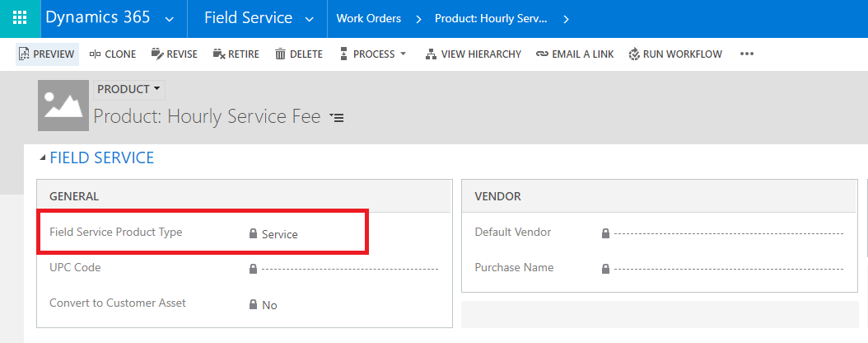Open the app launcher waffle icon
Image resolution: width=868 pixels, height=343 pixels.
tap(19, 18)
